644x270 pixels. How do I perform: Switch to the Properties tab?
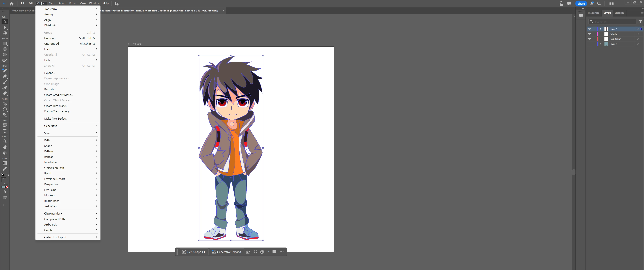pyautogui.click(x=593, y=13)
